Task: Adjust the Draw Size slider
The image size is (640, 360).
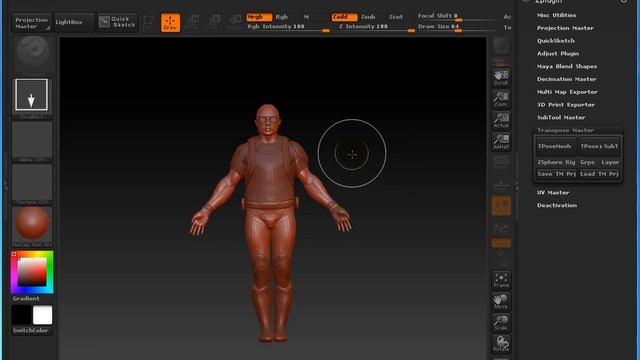Action: (x=457, y=27)
